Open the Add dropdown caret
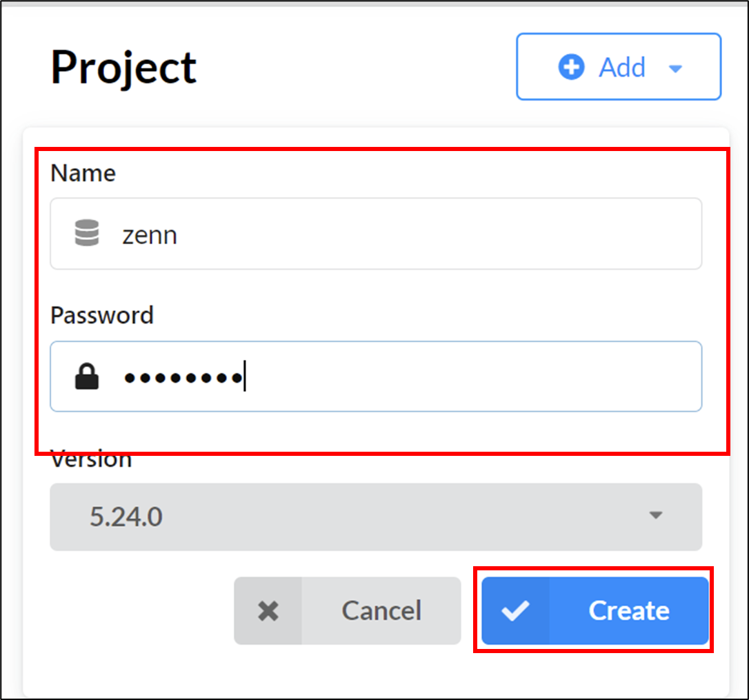The width and height of the screenshot is (749, 700). pyautogui.click(x=675, y=69)
